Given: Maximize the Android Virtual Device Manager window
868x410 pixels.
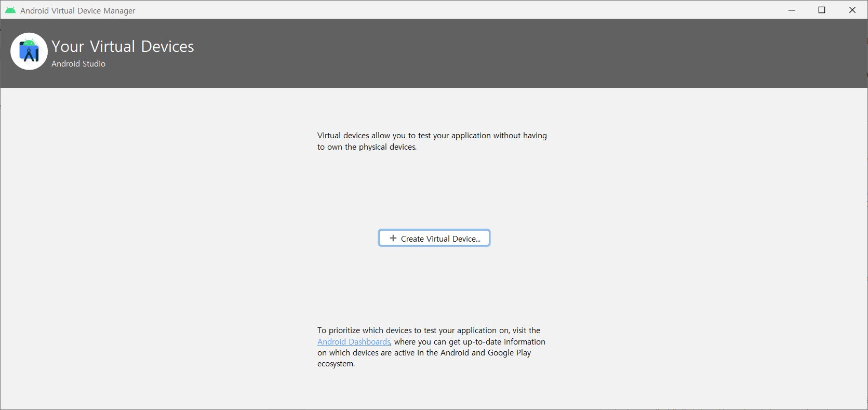Looking at the screenshot, I should point(822,10).
